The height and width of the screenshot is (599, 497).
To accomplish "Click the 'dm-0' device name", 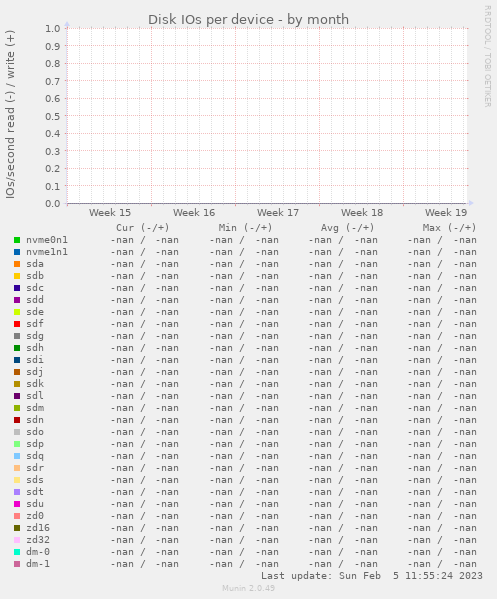I will point(38,552).
